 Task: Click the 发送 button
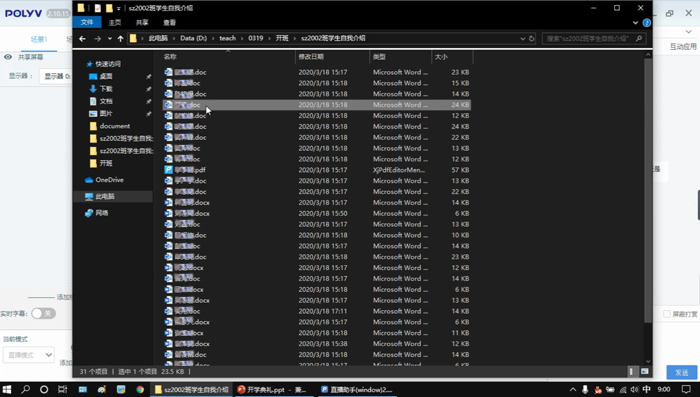coord(682,372)
